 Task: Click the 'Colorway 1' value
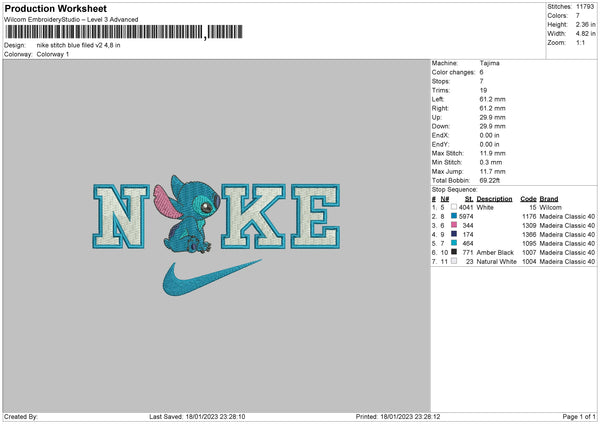53,54
